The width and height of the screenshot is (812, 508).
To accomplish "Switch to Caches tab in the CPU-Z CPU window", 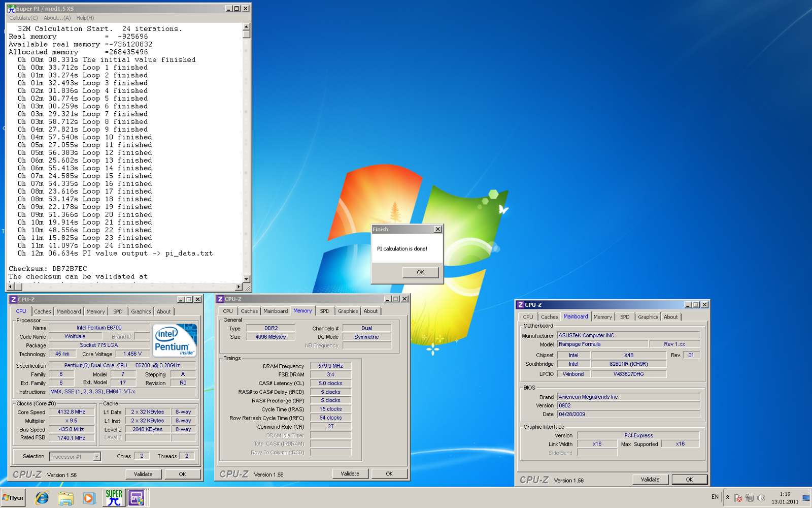I will [x=43, y=311].
